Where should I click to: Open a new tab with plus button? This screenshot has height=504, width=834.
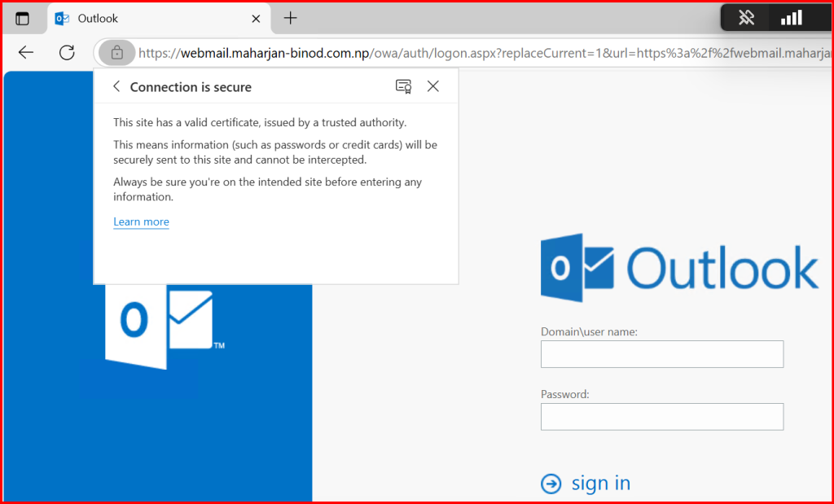(x=290, y=18)
